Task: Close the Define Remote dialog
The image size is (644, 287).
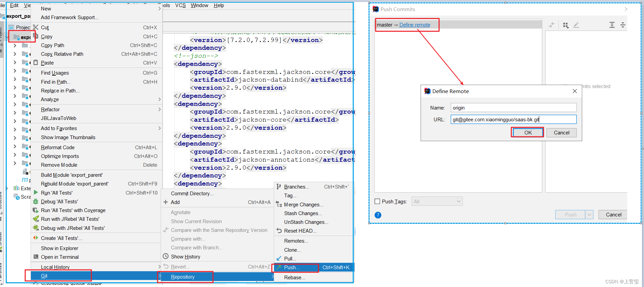Action: pyautogui.click(x=575, y=91)
